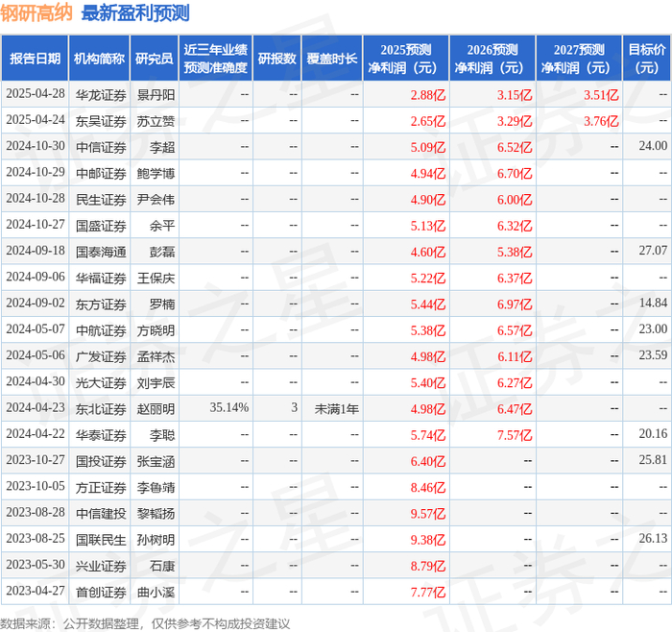
Task: Select the 研究员 column header
Action: coord(155,59)
